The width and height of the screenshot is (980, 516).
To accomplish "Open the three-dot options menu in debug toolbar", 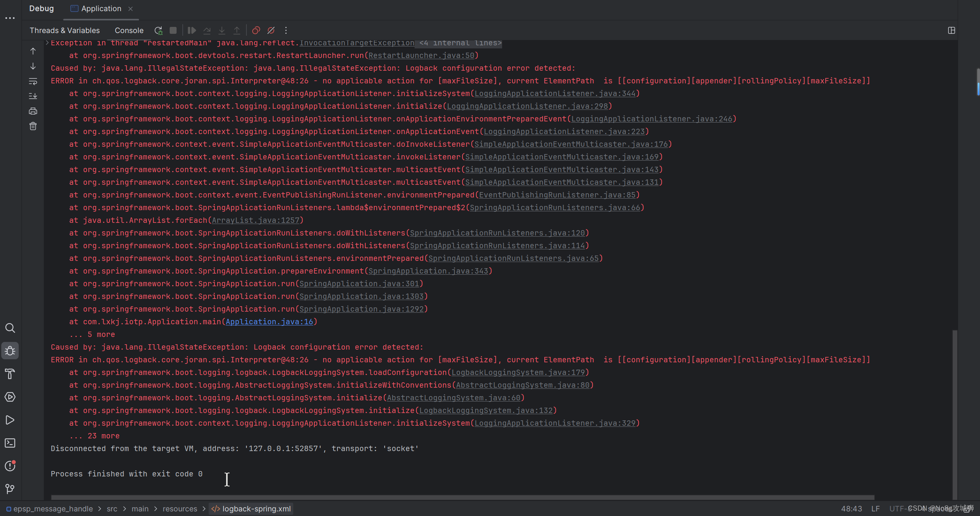I will 286,30.
